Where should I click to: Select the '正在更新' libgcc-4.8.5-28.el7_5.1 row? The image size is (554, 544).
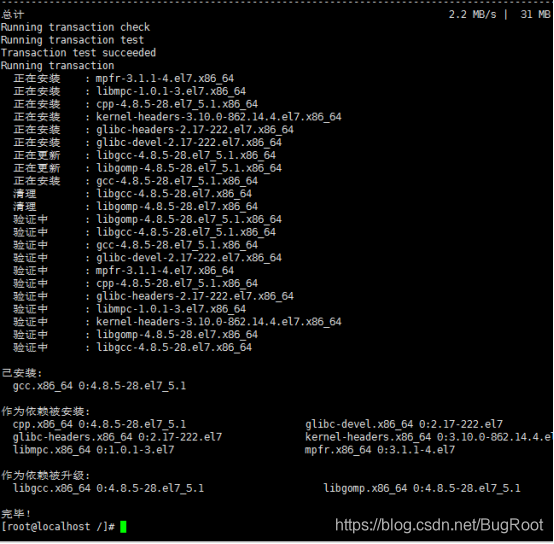point(145,155)
